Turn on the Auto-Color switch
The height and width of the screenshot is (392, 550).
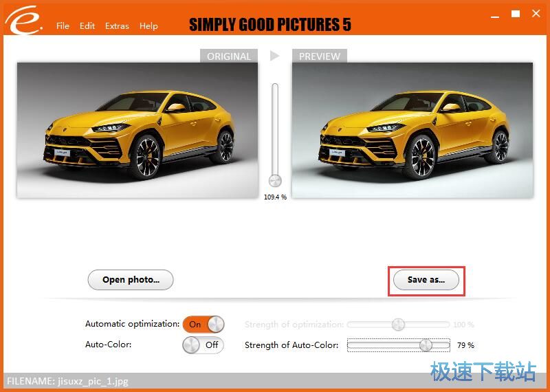click(203, 345)
